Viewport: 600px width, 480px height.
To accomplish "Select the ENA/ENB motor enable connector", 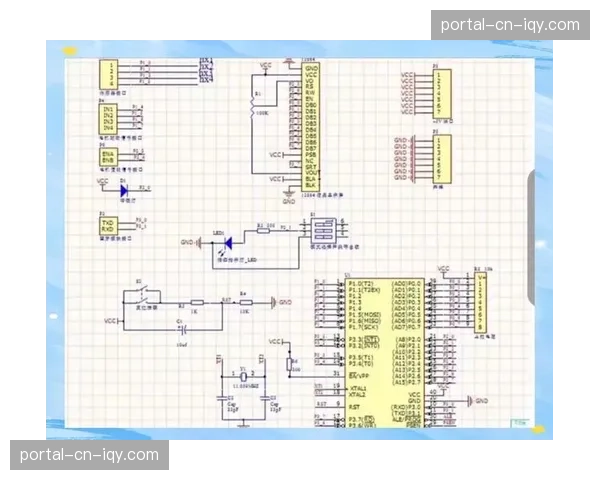I will click(x=108, y=156).
